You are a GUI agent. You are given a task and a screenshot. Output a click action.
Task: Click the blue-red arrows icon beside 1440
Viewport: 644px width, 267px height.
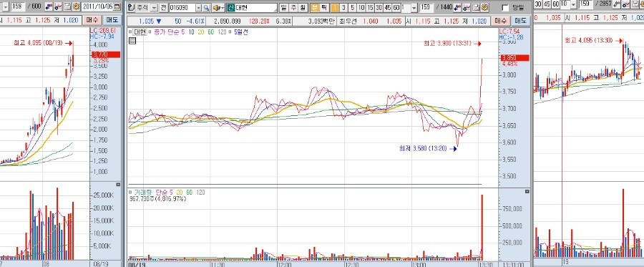[457, 7]
